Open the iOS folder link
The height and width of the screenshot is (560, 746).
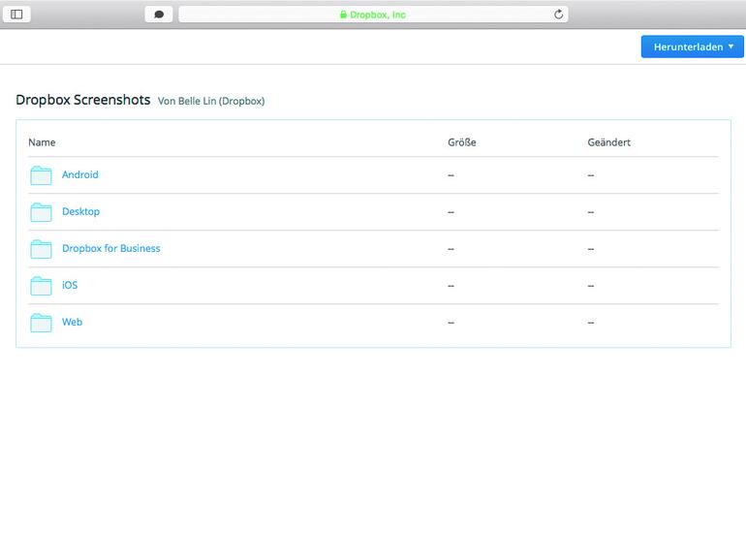70,285
